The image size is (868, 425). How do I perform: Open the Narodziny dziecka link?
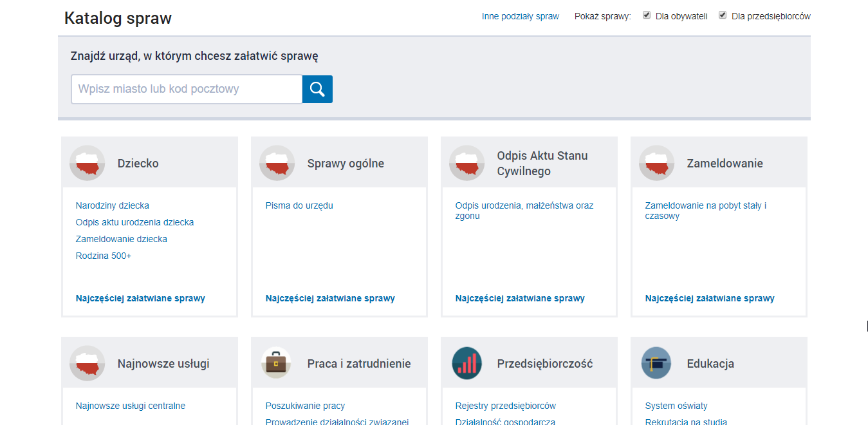tap(113, 205)
